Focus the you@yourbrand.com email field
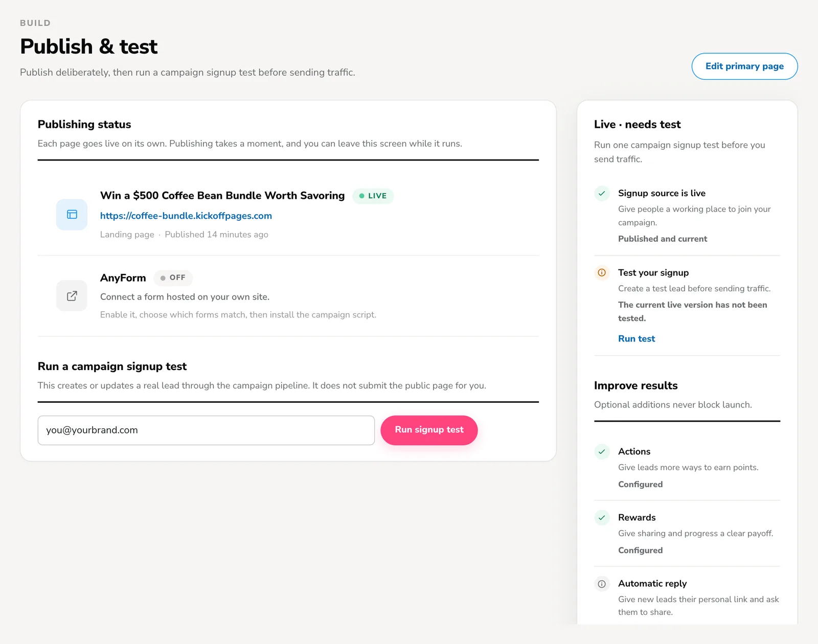This screenshot has height=644, width=818. [206, 430]
